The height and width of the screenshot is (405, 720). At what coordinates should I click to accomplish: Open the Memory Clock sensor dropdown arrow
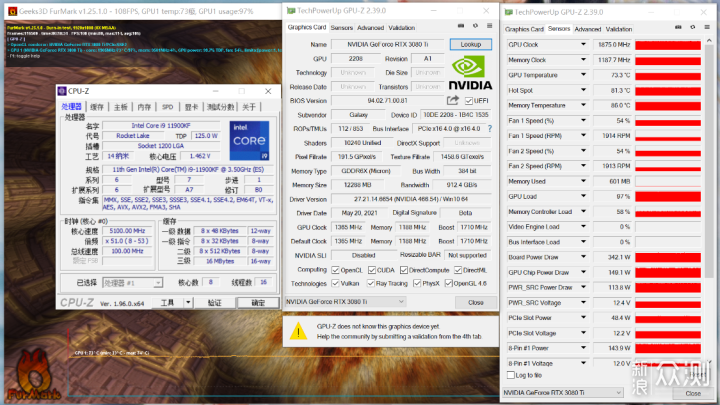(x=583, y=60)
